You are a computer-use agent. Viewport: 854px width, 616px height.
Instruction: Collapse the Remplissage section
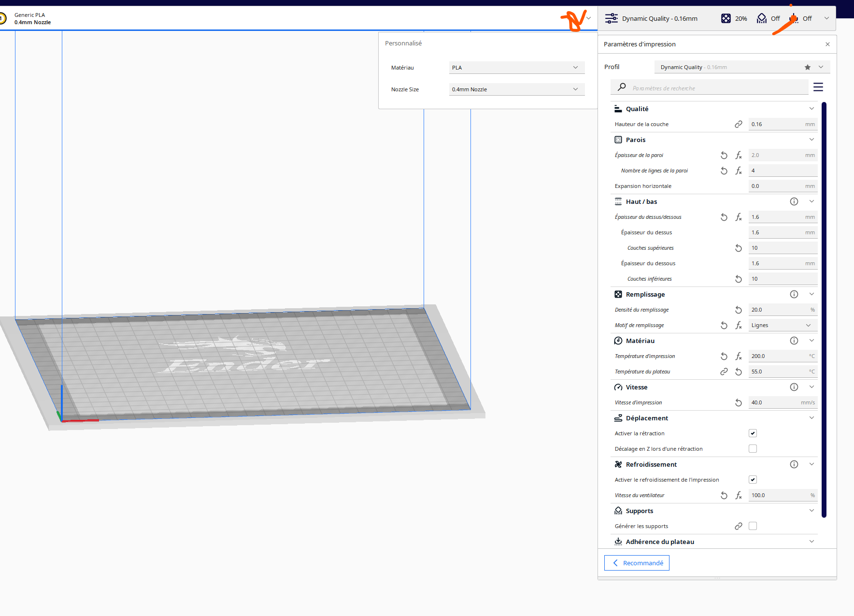pyautogui.click(x=811, y=294)
